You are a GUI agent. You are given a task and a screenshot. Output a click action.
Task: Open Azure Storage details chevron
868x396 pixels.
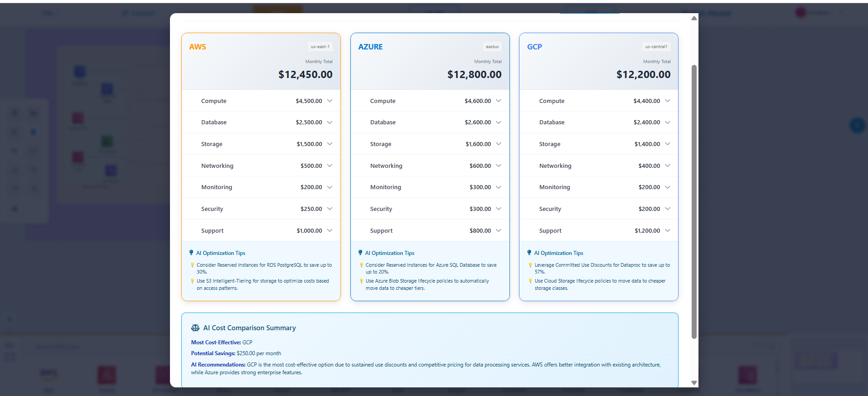[x=499, y=144]
